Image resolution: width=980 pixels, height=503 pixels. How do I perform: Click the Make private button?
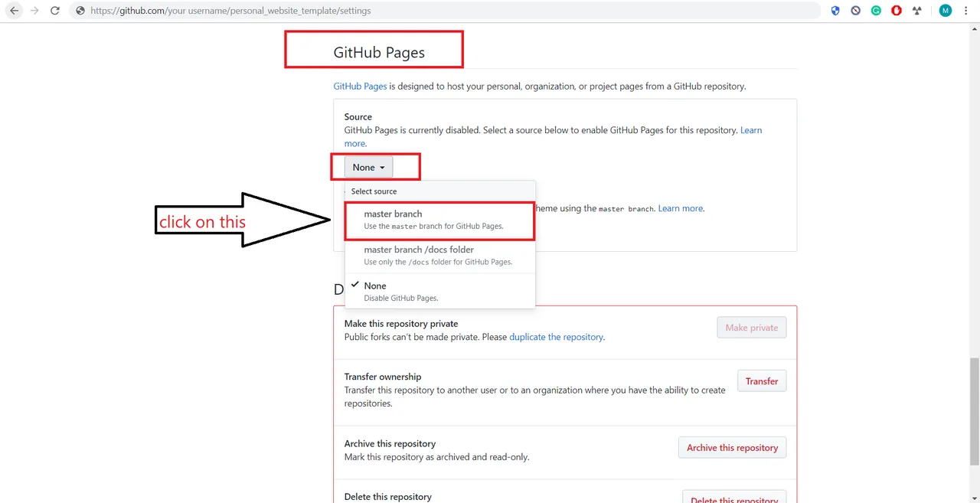click(751, 328)
